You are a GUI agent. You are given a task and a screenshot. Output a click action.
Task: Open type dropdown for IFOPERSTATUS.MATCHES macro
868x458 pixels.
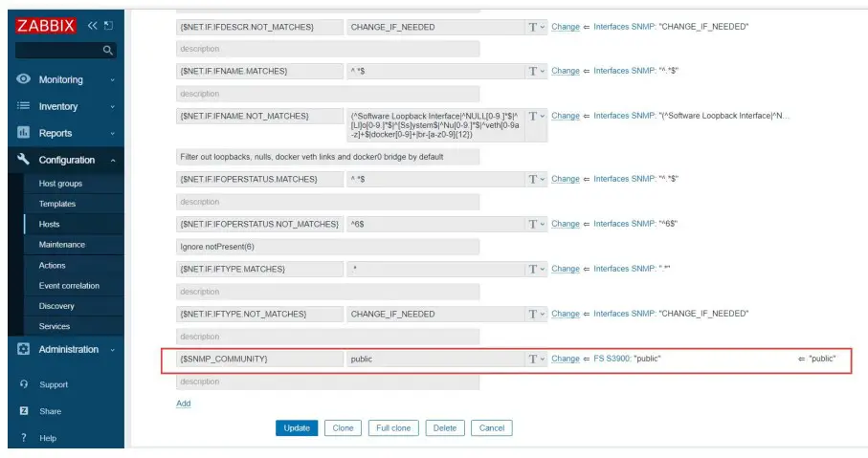(536, 179)
